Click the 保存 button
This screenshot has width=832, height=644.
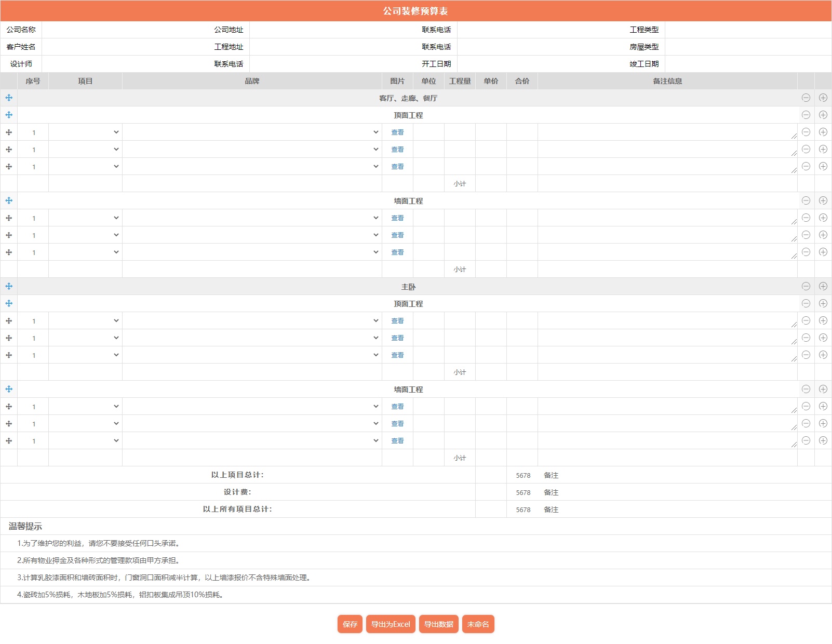(x=350, y=624)
